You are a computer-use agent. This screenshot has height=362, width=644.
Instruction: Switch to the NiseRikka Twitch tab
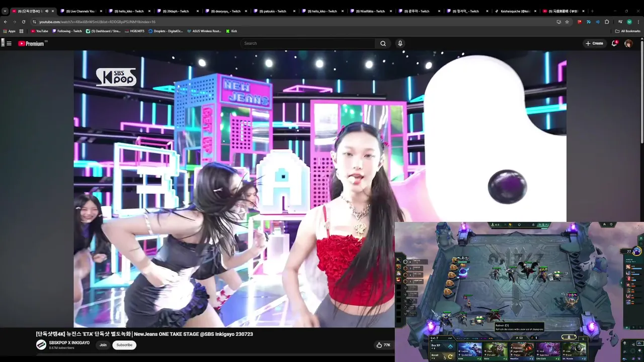point(370,11)
